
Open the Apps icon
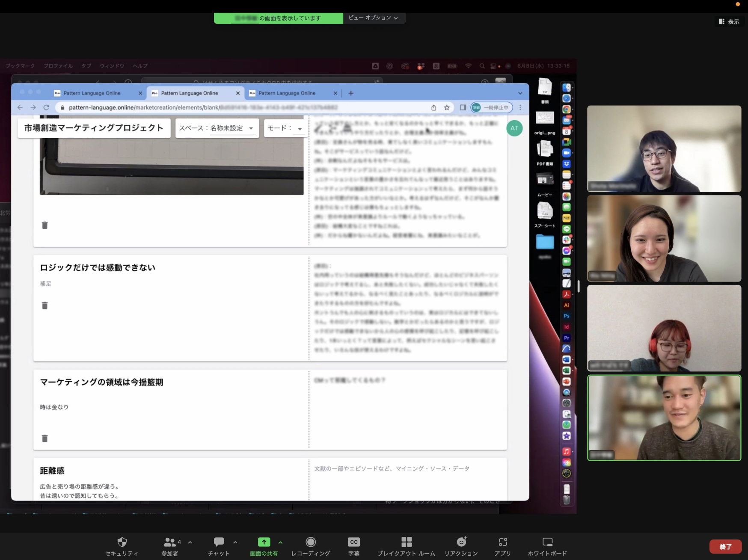tap(503, 542)
